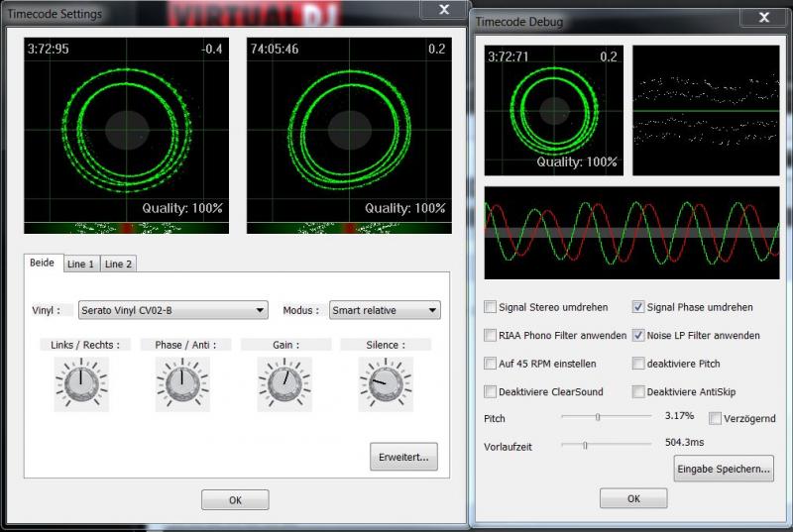Tick Deaktiviere AntiSkip checkbox

tap(638, 391)
